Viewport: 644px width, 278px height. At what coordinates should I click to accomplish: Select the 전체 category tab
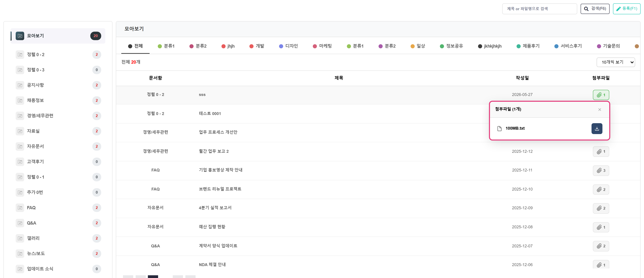pyautogui.click(x=135, y=46)
